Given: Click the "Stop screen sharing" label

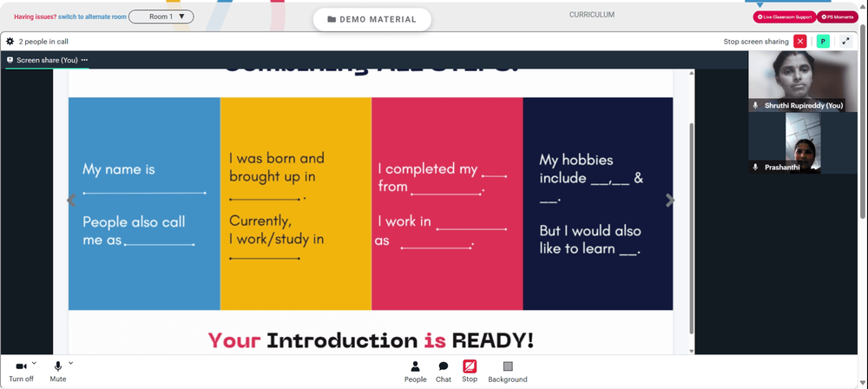Looking at the screenshot, I should tap(756, 42).
